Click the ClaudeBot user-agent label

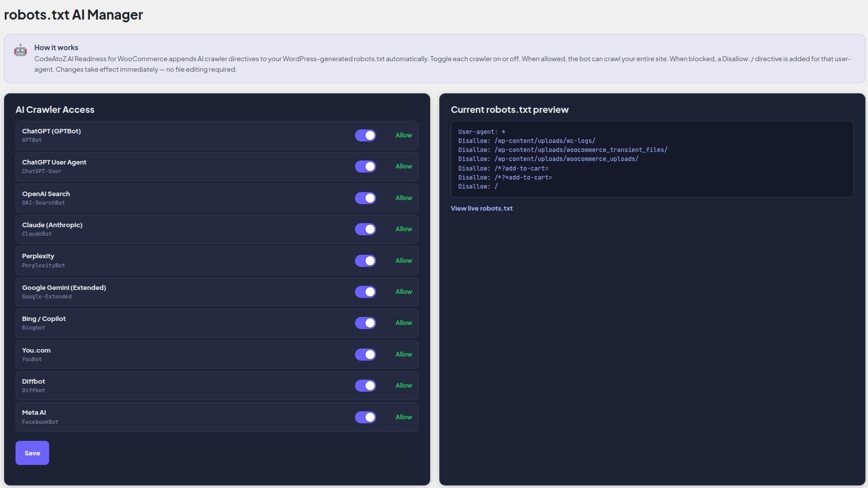point(37,234)
